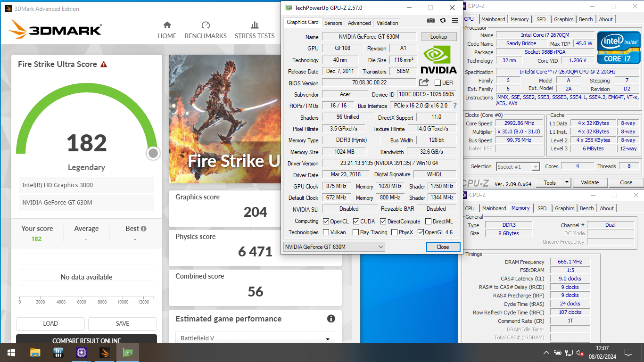Open GPU-Z Sensors tab

[333, 23]
